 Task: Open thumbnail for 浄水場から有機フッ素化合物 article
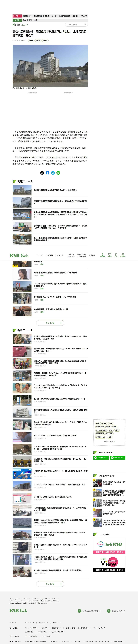pyautogui.click(x=22, y=227)
